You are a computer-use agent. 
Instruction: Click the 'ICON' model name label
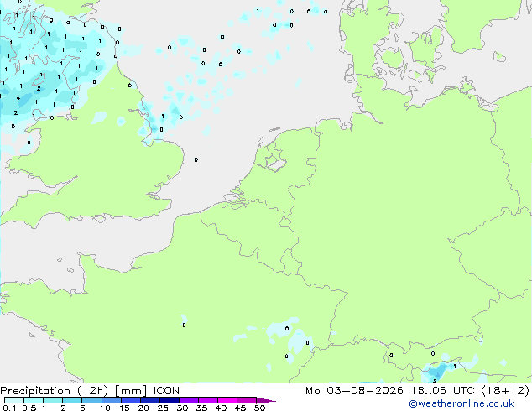166,391
